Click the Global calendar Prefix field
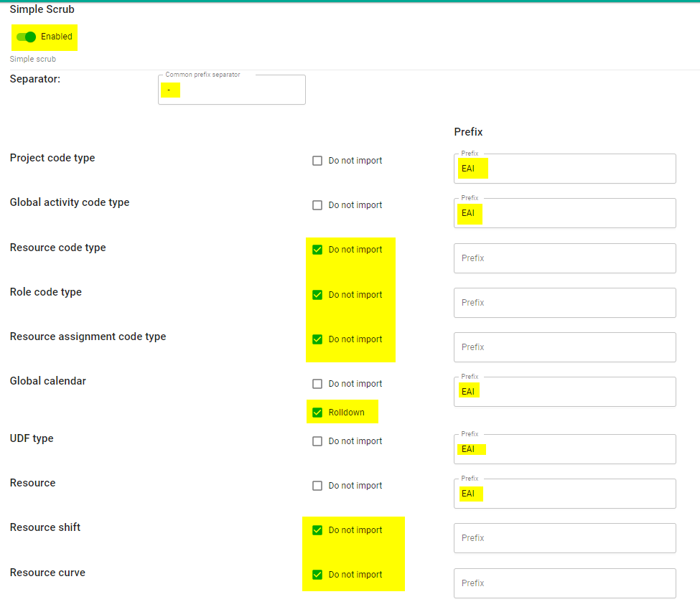Screen dimensions: 700x607 pos(564,392)
